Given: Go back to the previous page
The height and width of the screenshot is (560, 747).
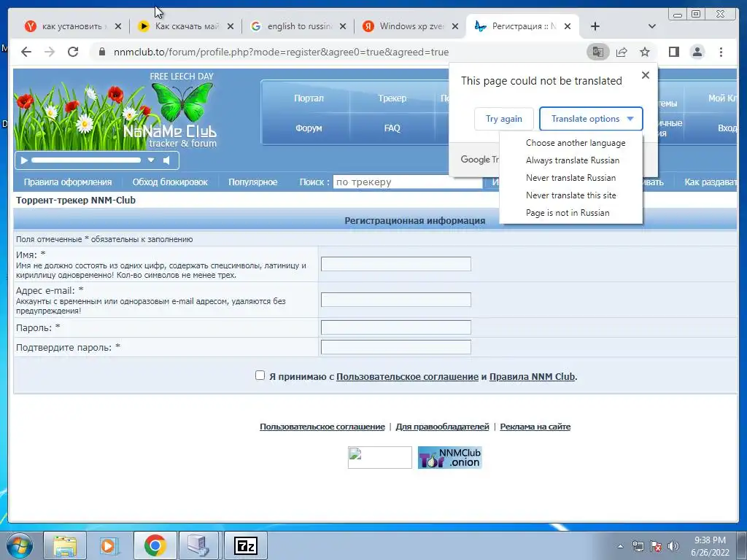Looking at the screenshot, I should (26, 52).
